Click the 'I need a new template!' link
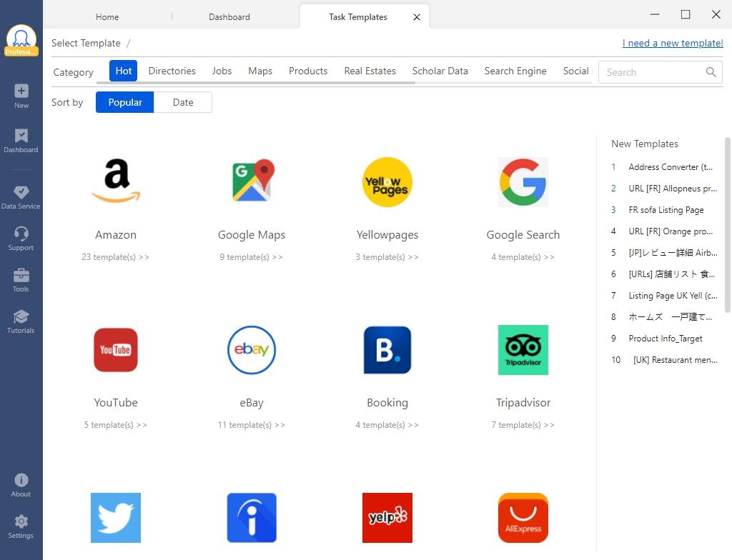 673,43
